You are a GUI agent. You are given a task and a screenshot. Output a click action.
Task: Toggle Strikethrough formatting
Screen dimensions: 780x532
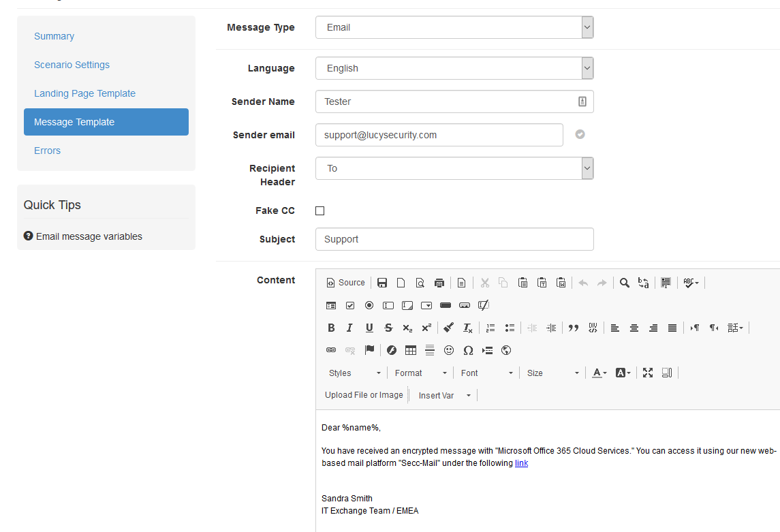[x=388, y=328]
